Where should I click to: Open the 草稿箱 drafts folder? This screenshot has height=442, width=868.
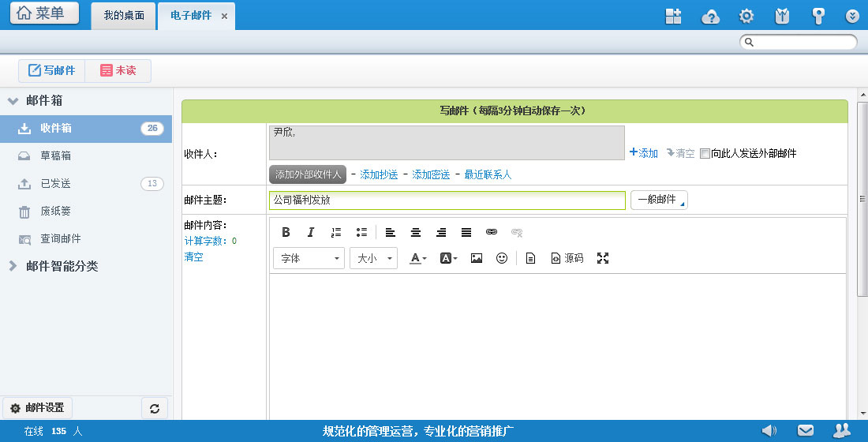coord(56,155)
